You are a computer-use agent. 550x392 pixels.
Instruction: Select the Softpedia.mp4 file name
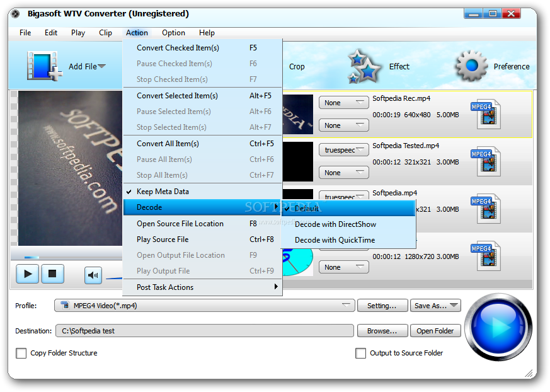394,193
